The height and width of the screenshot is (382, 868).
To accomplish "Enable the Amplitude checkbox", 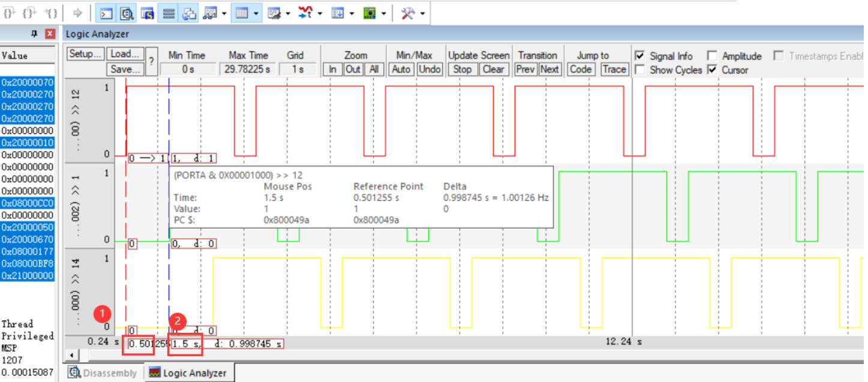I will tap(712, 56).
